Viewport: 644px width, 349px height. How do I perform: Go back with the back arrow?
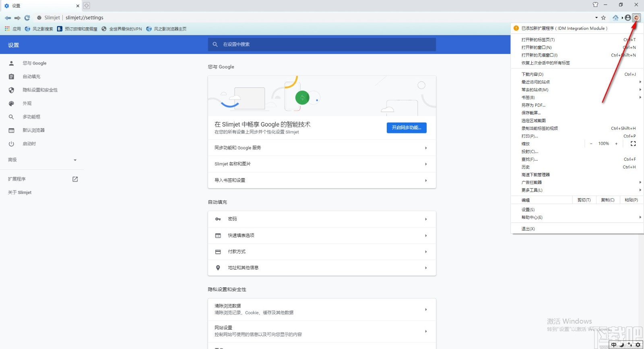[x=8, y=18]
